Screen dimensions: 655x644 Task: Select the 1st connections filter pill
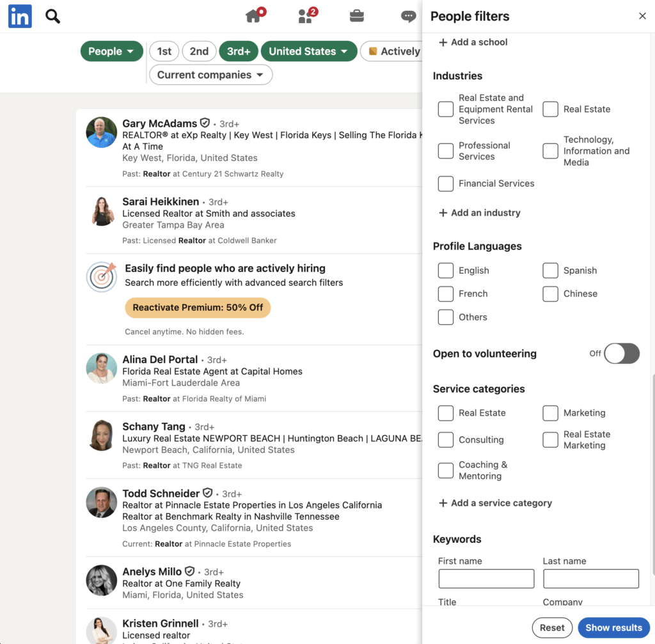coord(164,51)
